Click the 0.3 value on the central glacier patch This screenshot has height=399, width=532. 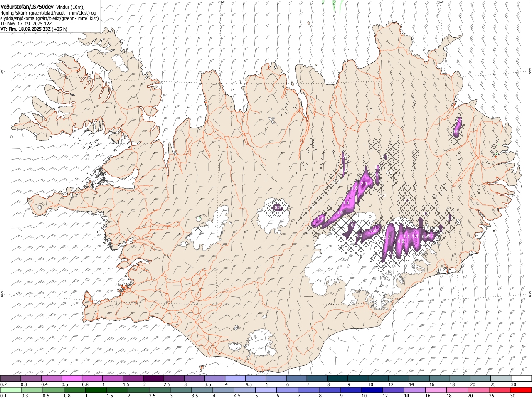(x=278, y=207)
